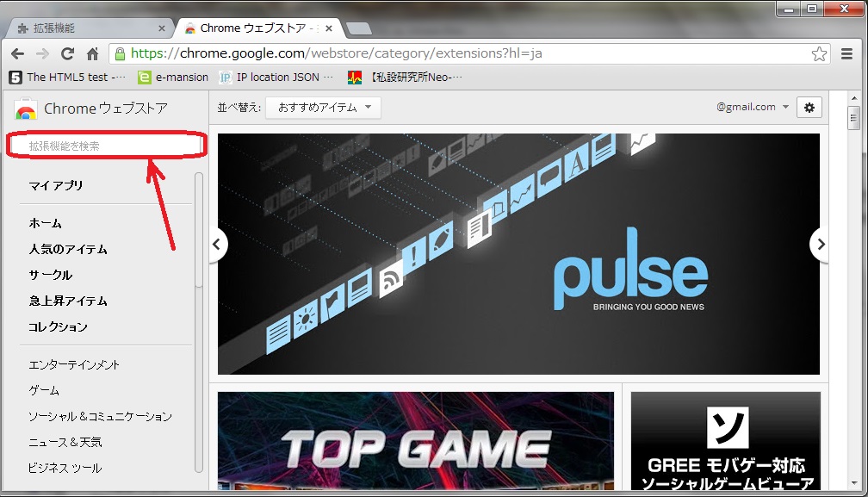Open the pulse featured banner
Screen dimensions: 868x497
coord(518,254)
